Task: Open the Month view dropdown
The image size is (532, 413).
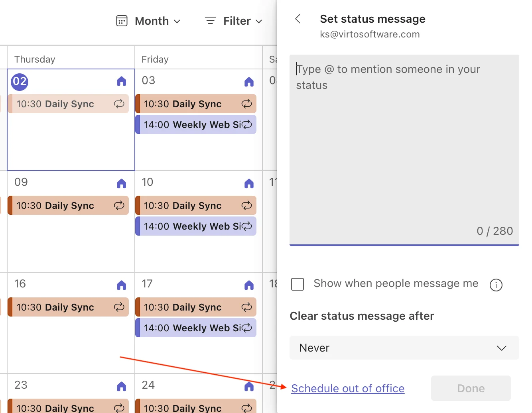Action: pyautogui.click(x=148, y=21)
